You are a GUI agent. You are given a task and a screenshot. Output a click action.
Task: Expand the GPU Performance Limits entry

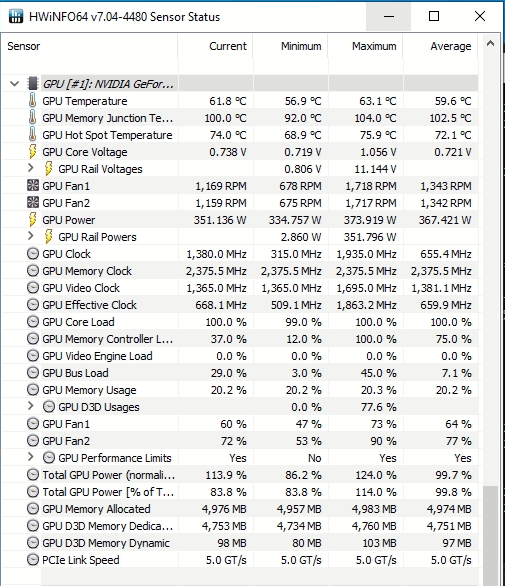(x=31, y=457)
